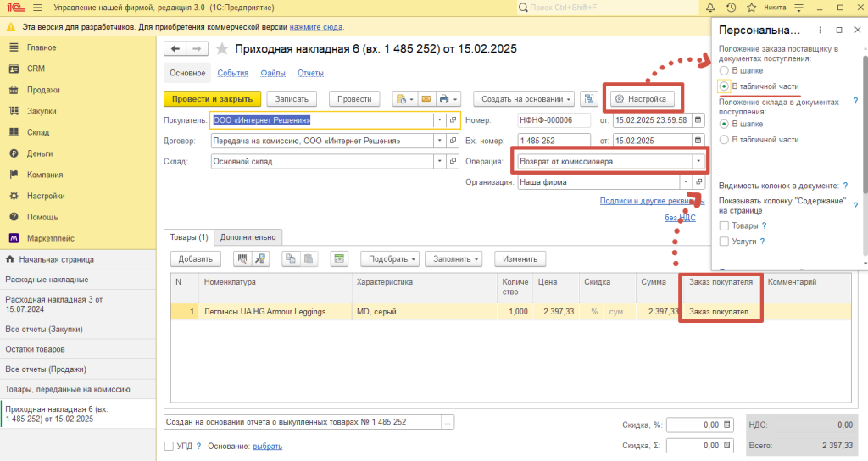Select warehouse position 'В табличной части' radio
This screenshot has height=461, width=868.
pos(724,140)
